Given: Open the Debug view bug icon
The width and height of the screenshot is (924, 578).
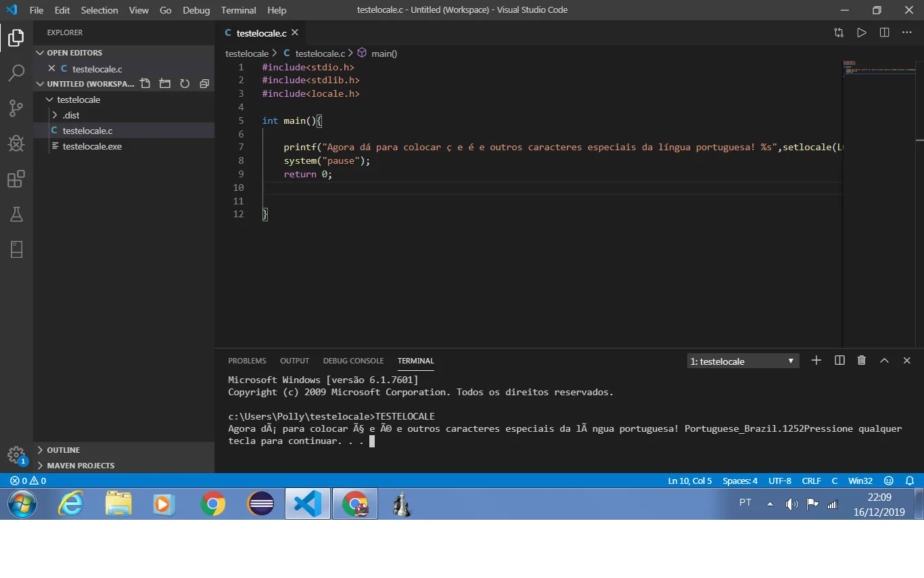Looking at the screenshot, I should point(16,143).
